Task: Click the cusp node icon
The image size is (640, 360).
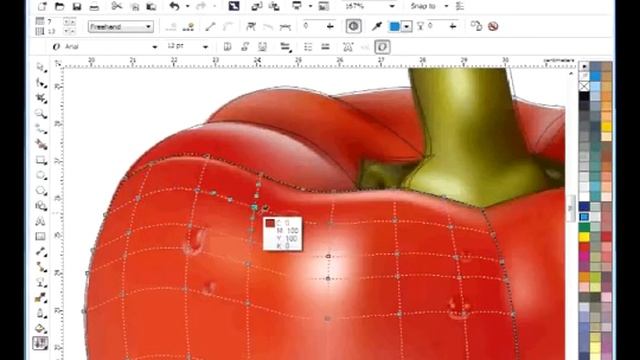Action: [x=251, y=27]
